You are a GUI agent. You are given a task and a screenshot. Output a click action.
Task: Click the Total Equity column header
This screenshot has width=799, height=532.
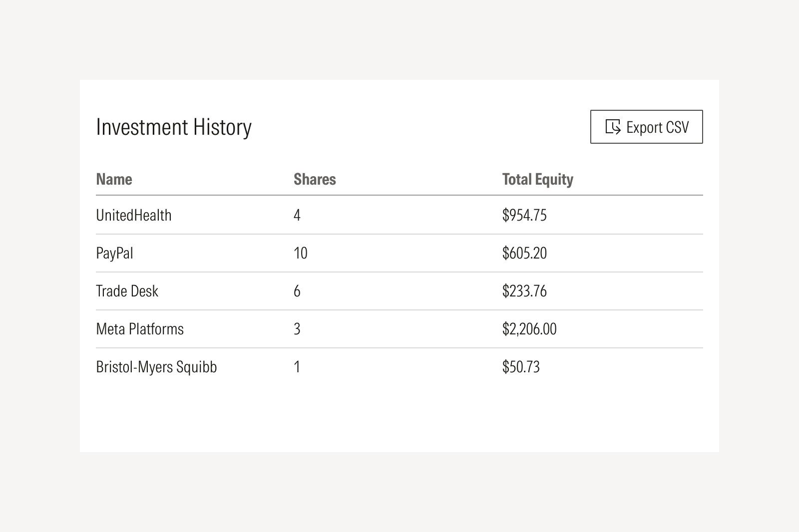pyautogui.click(x=537, y=179)
